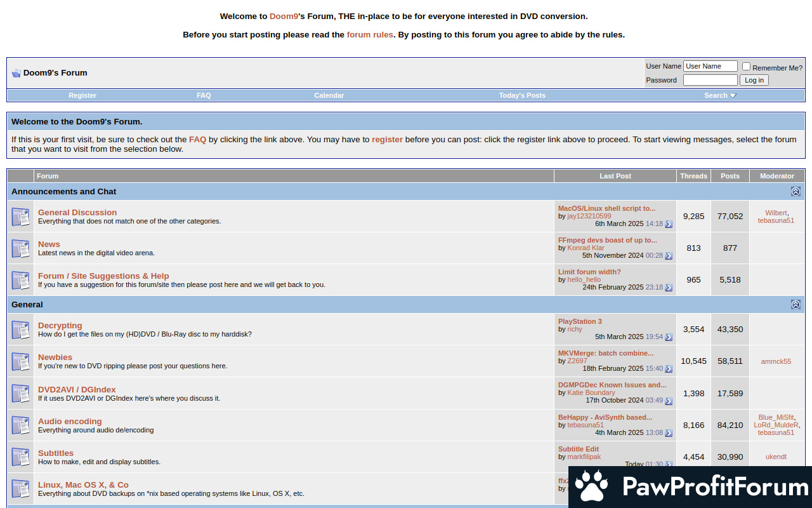Viewport: 812px width, 508px height.
Task: View moderator ammck55's profile
Action: coord(776,361)
